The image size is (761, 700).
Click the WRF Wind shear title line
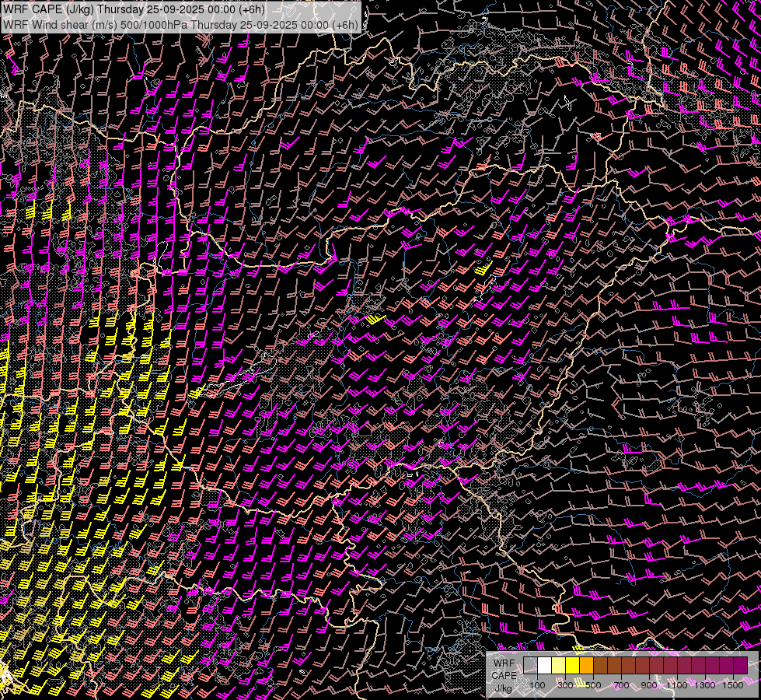180,24
